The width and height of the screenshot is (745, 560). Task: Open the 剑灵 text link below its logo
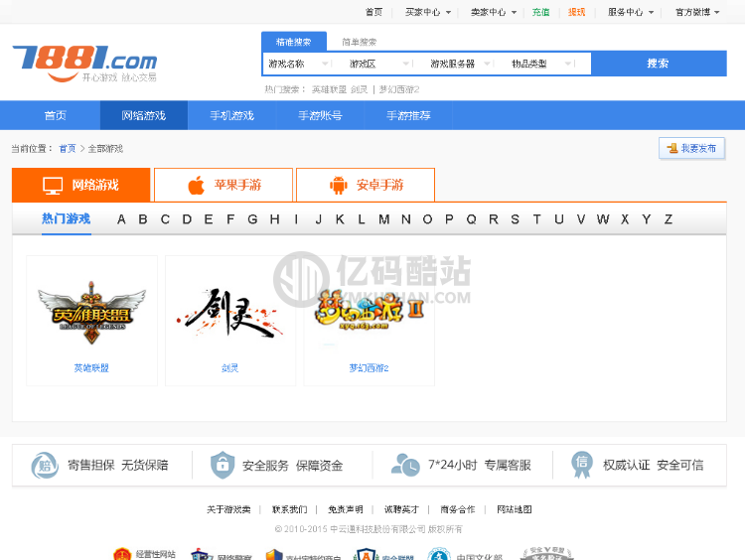click(230, 368)
